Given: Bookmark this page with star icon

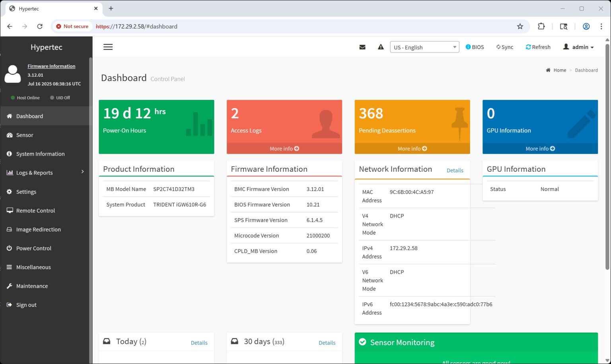Looking at the screenshot, I should pyautogui.click(x=520, y=26).
